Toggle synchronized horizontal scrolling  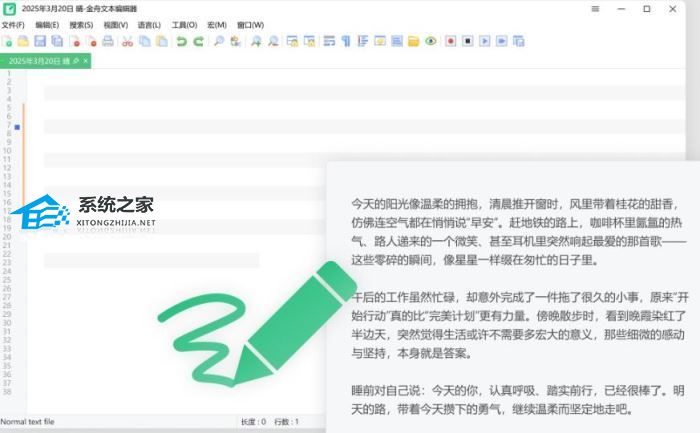309,42
